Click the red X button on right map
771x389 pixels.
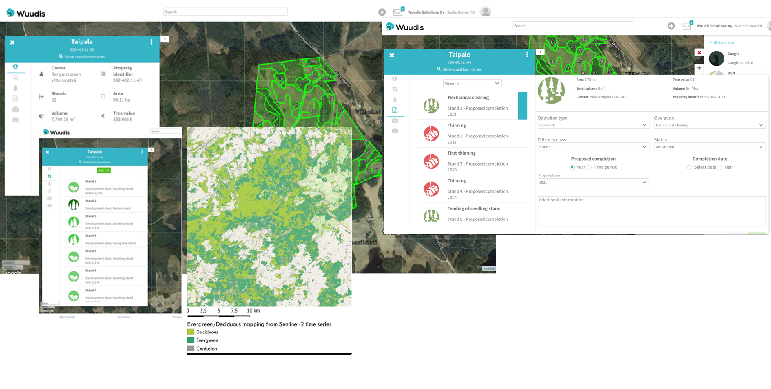click(x=699, y=52)
